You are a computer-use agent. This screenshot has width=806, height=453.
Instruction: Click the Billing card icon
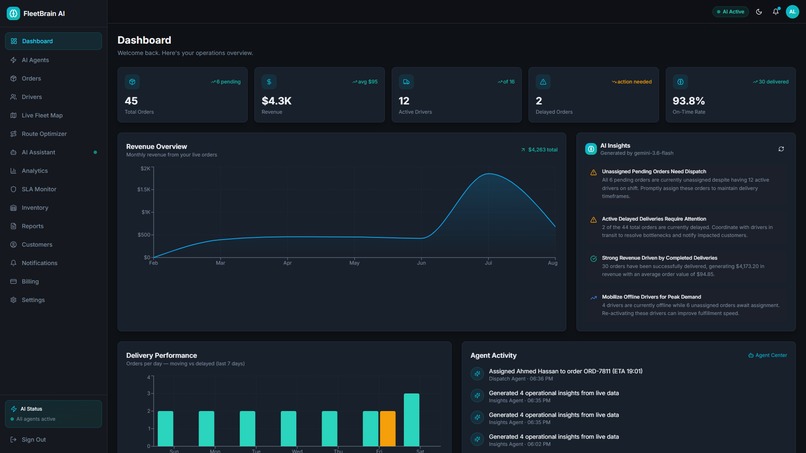pyautogui.click(x=13, y=281)
